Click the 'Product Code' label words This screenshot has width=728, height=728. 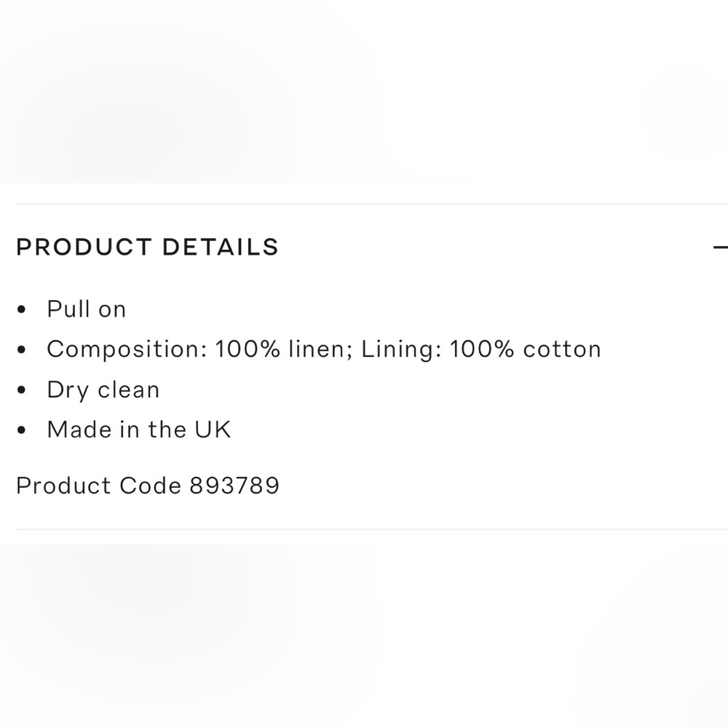pyautogui.click(x=98, y=486)
